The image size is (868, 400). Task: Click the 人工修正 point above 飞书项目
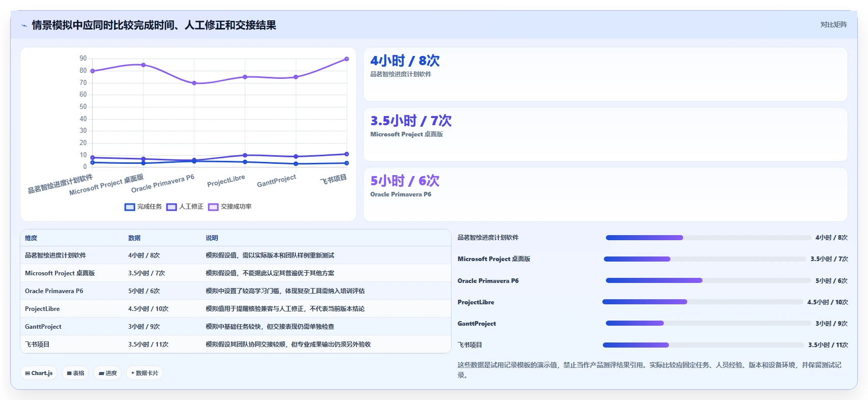click(347, 154)
